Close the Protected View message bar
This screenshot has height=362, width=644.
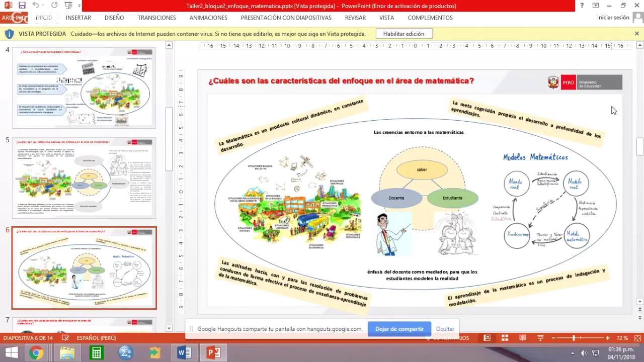tap(636, 34)
